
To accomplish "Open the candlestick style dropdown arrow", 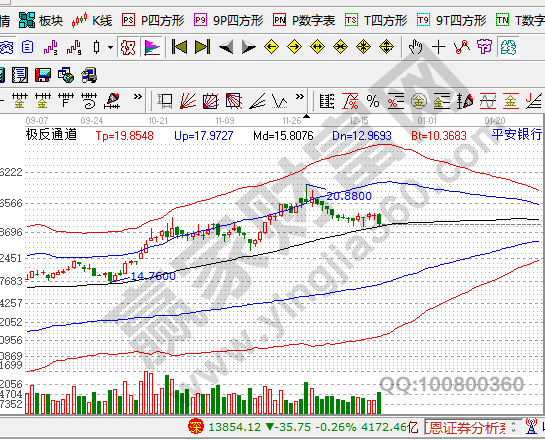I will [111, 47].
